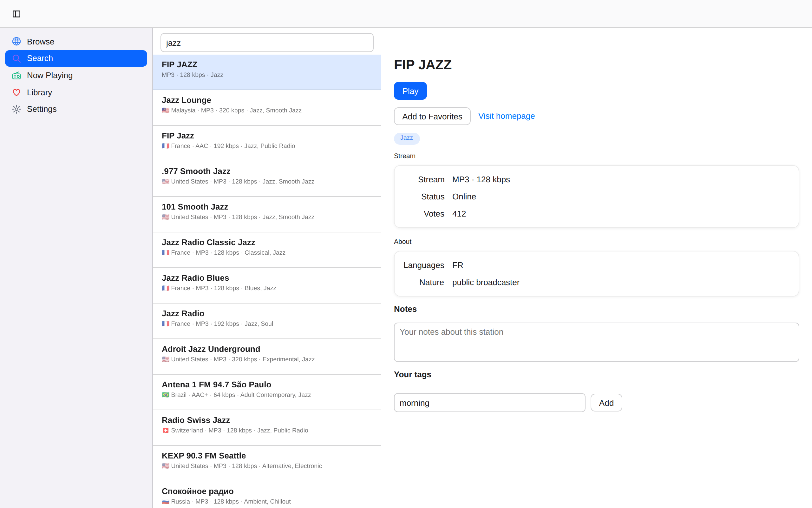This screenshot has height=508, width=812.
Task: Open the Radio Swiss Jazz station
Action: pos(267,428)
